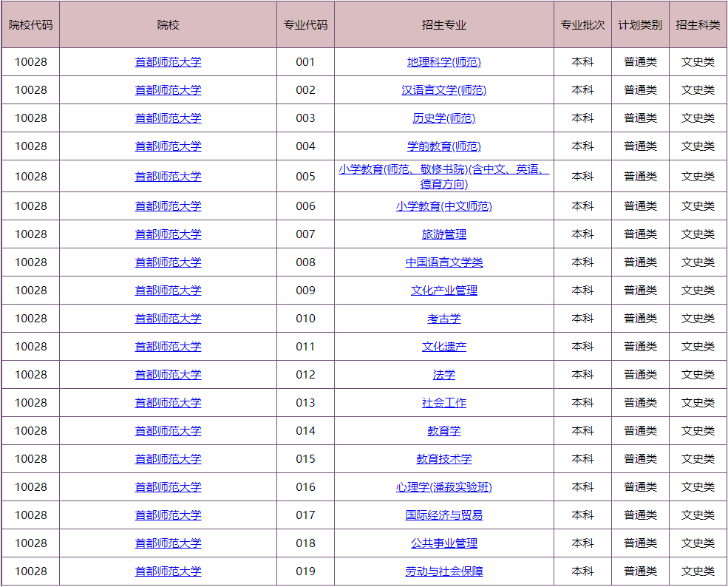728x587 pixels.
Task: Open the 旅游管理 major link
Action: tap(444, 234)
